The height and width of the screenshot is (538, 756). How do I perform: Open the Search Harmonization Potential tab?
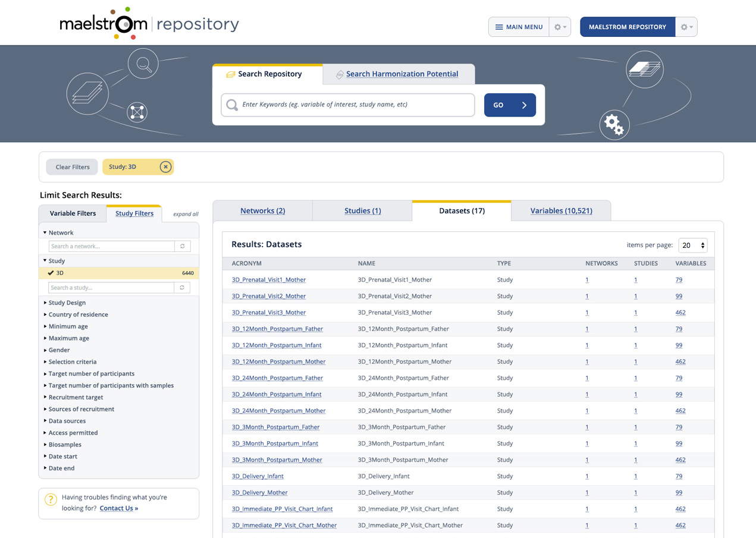pos(401,74)
